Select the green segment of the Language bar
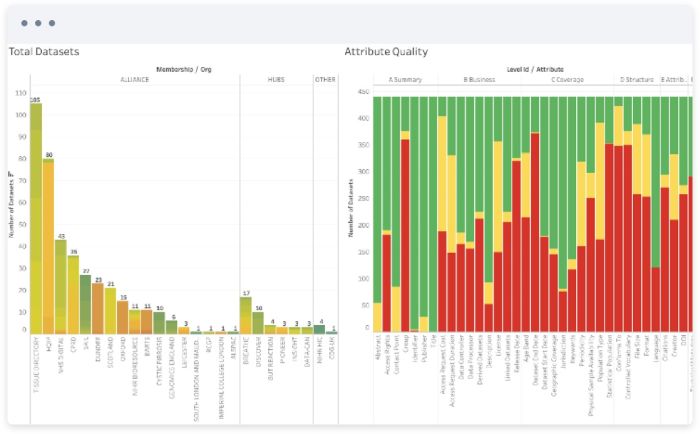 (655, 182)
